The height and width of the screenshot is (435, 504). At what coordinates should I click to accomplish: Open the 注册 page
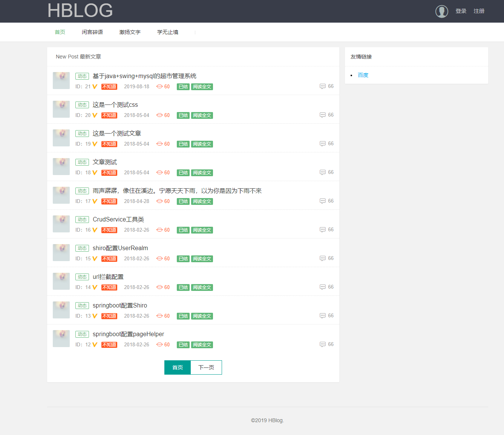[479, 11]
